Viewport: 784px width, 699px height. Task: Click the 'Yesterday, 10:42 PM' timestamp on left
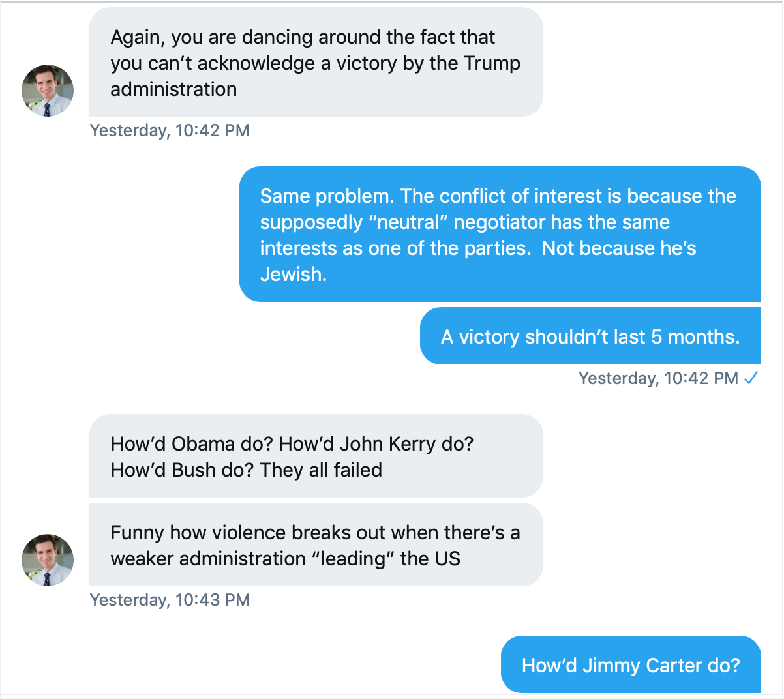pos(170,130)
